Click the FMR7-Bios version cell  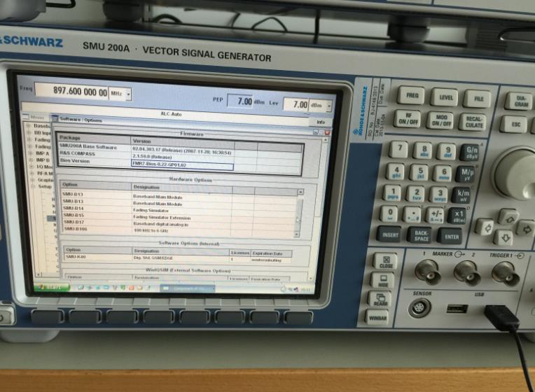coord(182,165)
